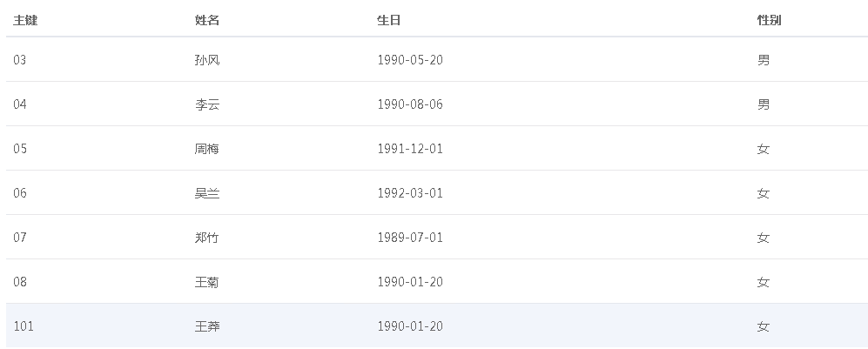The width and height of the screenshot is (868, 349).
Task: Click the name cell 郑竹
Action: [207, 238]
